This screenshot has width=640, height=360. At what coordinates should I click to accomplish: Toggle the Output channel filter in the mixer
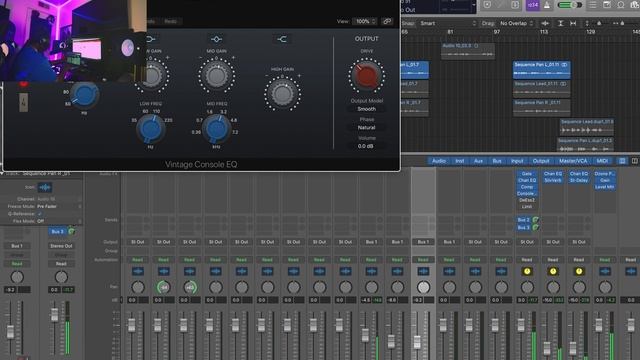541,161
